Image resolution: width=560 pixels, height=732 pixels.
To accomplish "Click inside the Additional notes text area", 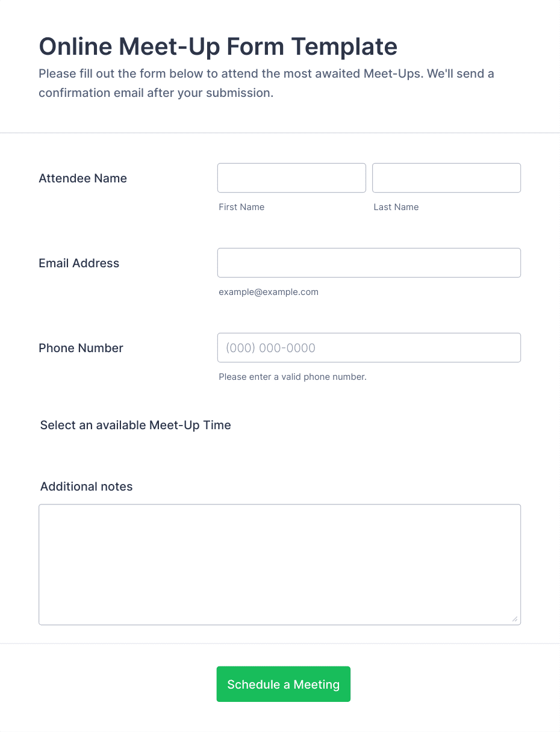I will [279, 565].
